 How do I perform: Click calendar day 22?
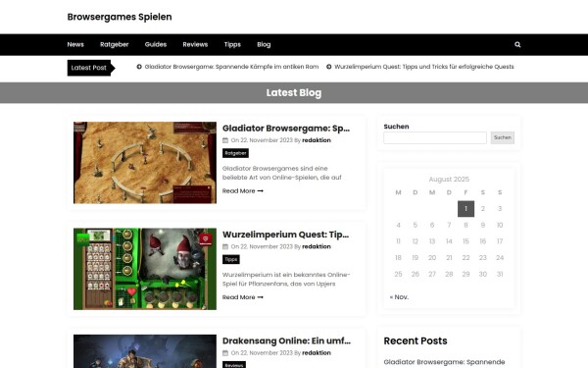pyautogui.click(x=465, y=258)
